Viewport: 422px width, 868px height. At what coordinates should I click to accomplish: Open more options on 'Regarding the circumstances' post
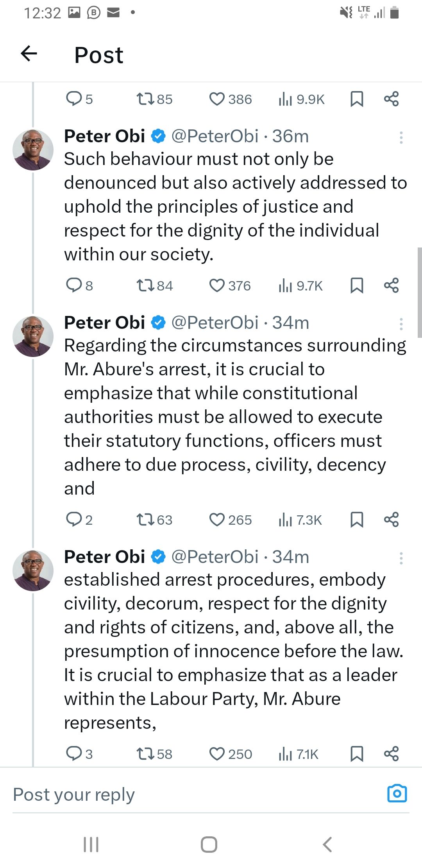point(401,324)
